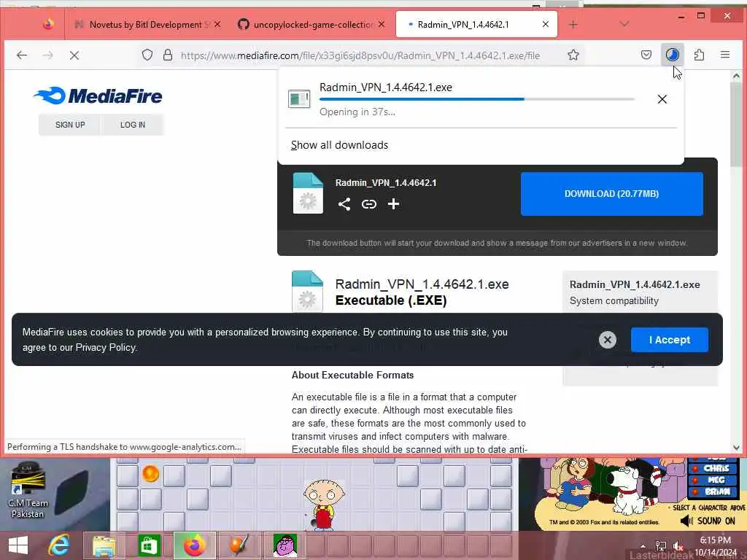Expand the list all tabs chevron
Screen dimensions: 747x560
coord(624,24)
